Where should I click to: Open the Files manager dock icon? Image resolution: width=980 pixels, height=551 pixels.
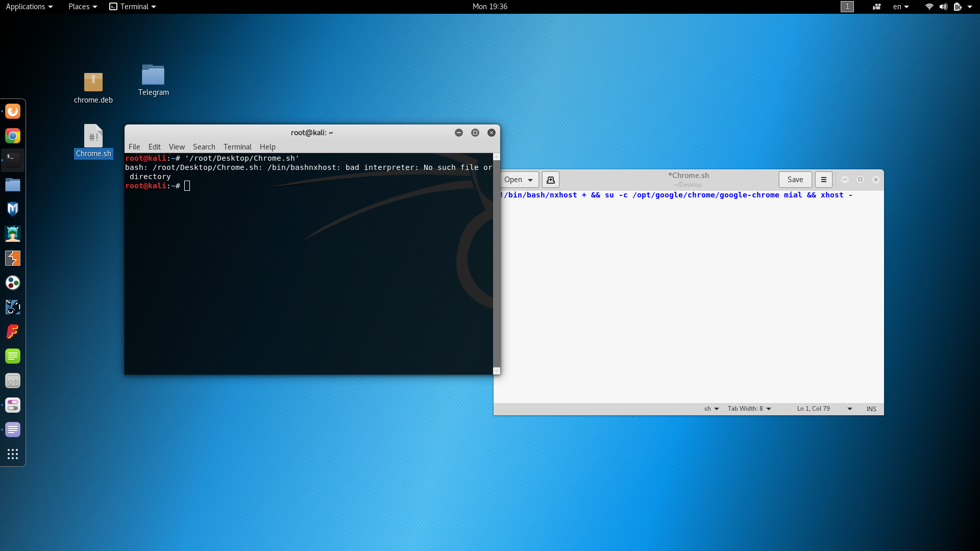[x=13, y=185]
